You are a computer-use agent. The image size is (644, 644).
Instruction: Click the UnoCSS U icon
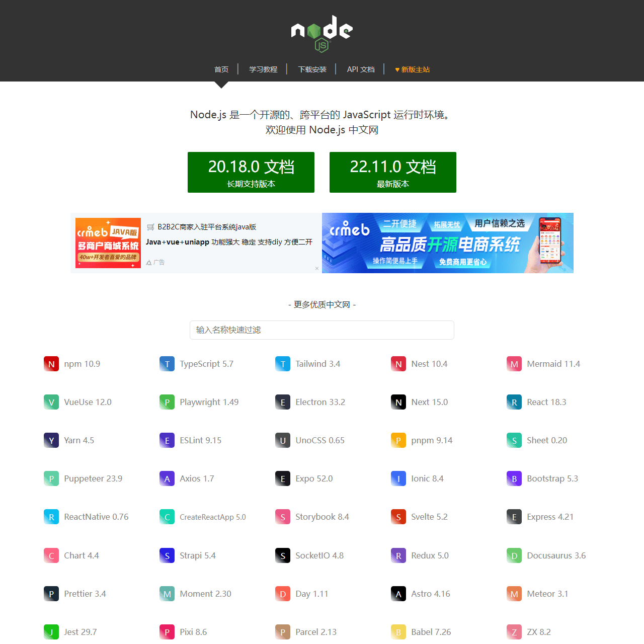click(x=283, y=440)
